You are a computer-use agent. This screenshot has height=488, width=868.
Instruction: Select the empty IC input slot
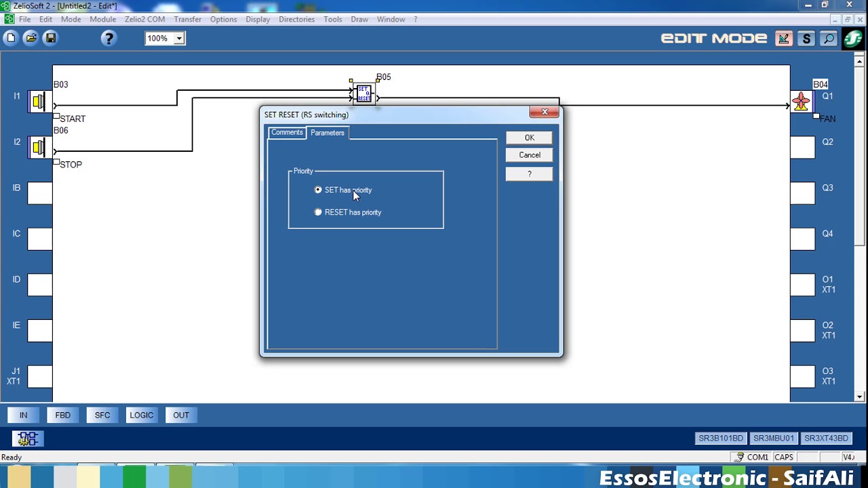click(39, 239)
